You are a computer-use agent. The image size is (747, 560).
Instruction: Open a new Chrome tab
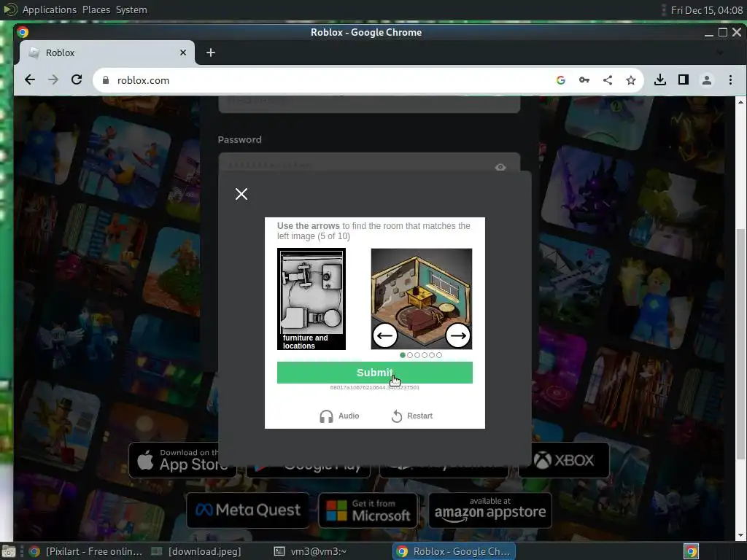pyautogui.click(x=211, y=52)
